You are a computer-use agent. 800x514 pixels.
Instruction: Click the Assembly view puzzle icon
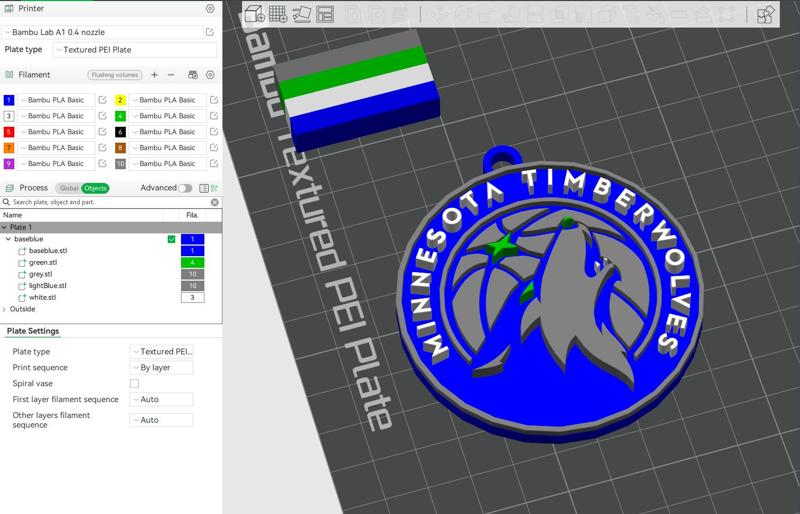pos(765,14)
